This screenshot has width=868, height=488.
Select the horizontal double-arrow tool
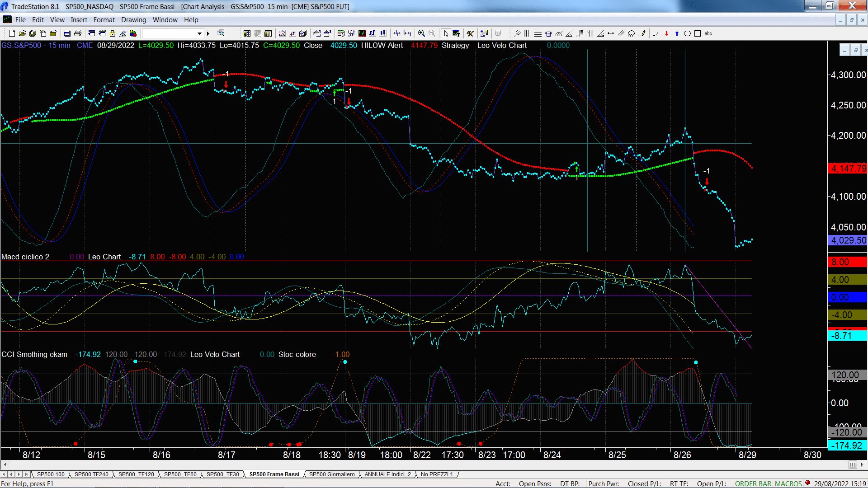(x=611, y=33)
